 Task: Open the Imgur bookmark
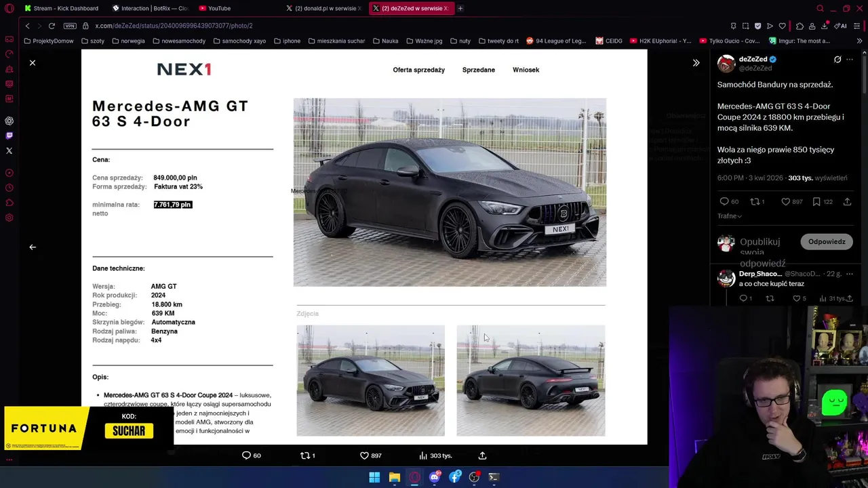pos(798,41)
